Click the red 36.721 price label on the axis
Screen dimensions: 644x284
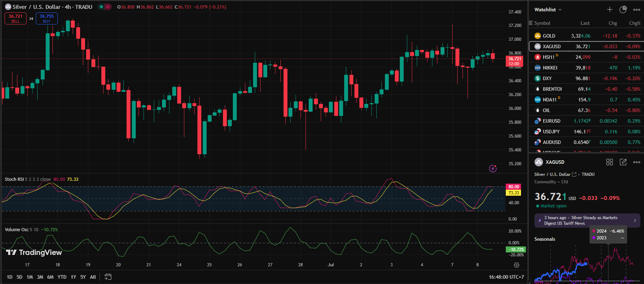pos(515,61)
